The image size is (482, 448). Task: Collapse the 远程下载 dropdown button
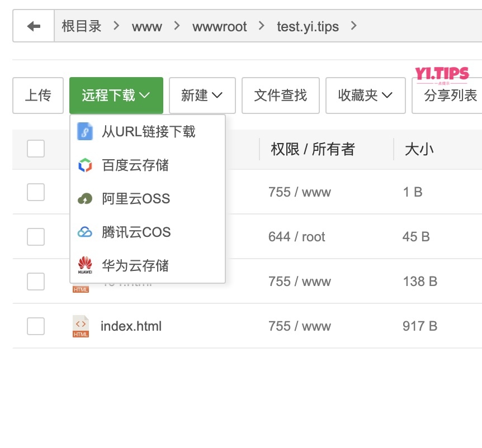click(x=116, y=96)
